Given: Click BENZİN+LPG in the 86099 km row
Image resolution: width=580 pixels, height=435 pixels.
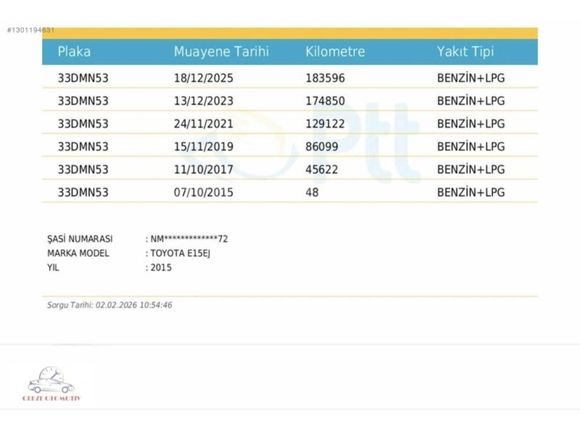Looking at the screenshot, I should pyautogui.click(x=471, y=146).
